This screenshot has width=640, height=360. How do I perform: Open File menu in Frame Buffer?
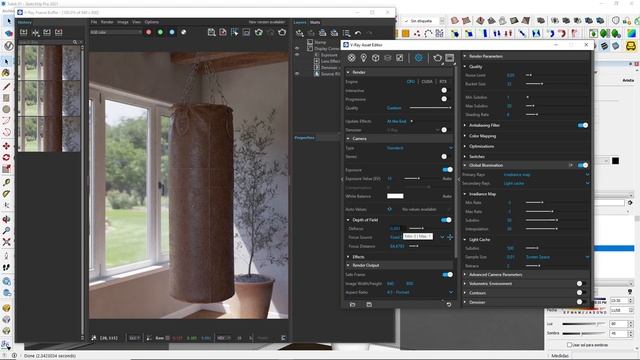94,22
